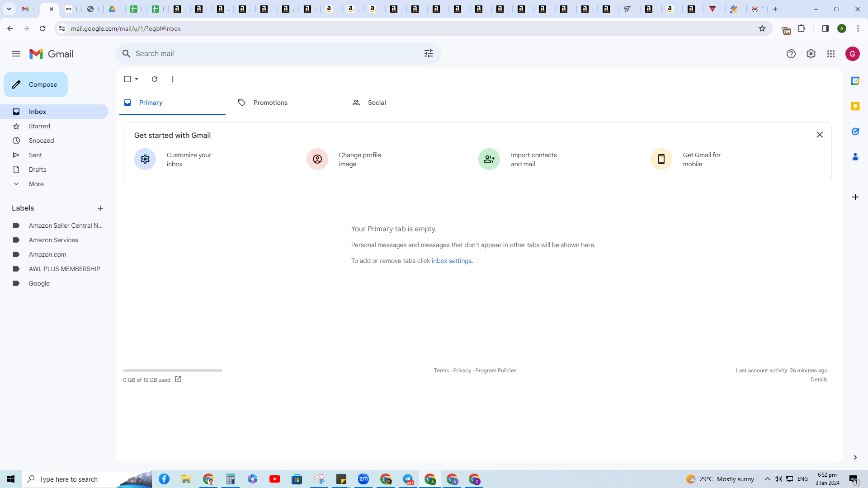Switch to the Primary tab
Screen dimensions: 868x488
coord(172,103)
